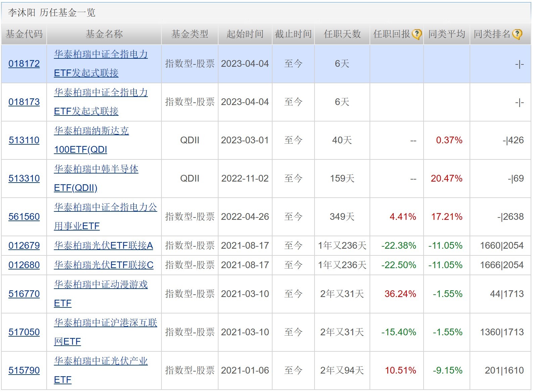The width and height of the screenshot is (533, 392).
Task: Open fund code 018173
Action: click(24, 102)
